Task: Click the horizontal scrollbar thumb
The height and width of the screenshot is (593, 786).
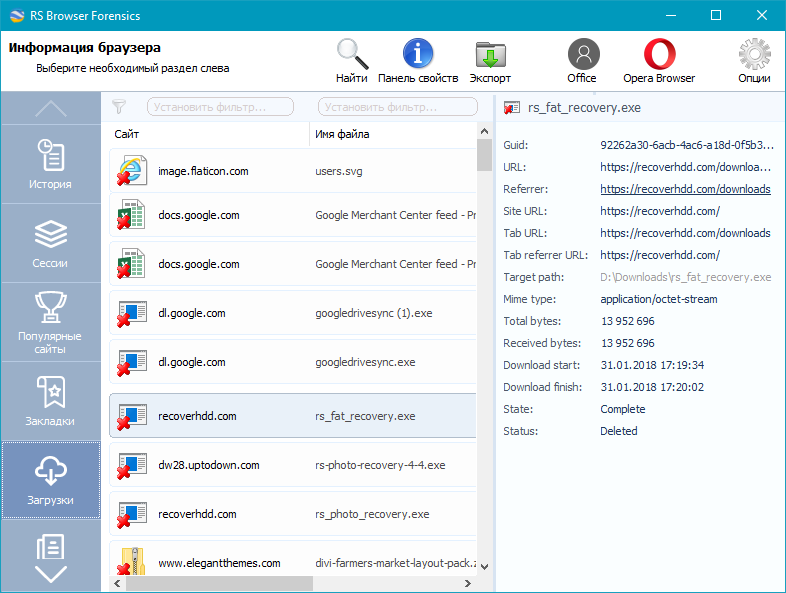Action: click(219, 583)
